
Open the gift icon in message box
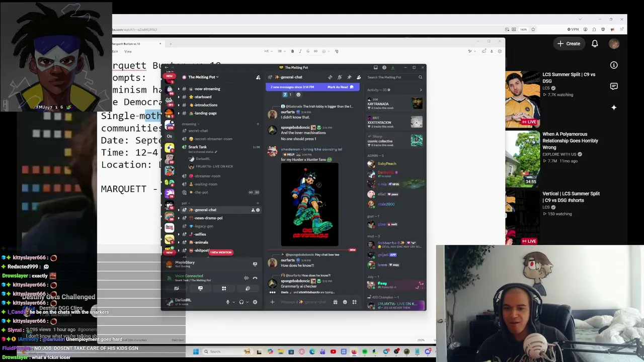[x=335, y=302]
